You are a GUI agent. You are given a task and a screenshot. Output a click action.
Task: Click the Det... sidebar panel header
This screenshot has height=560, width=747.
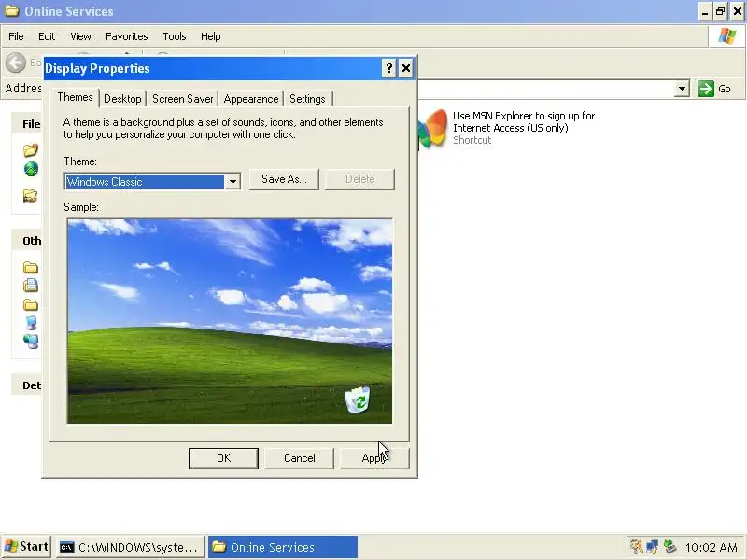pos(27,385)
